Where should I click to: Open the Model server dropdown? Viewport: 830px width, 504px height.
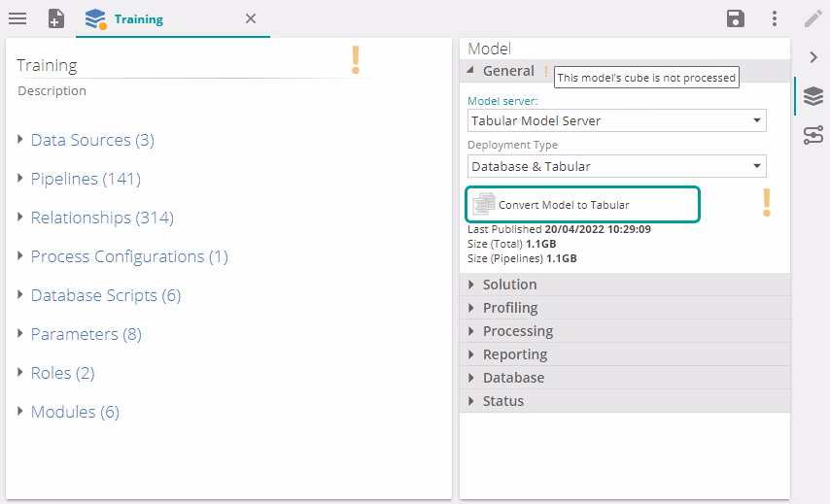(616, 121)
